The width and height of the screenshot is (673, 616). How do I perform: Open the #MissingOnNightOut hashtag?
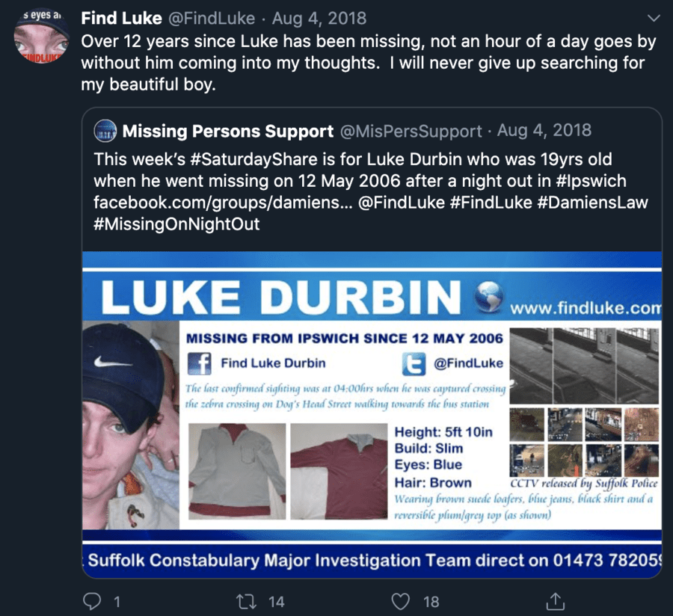pyautogui.click(x=176, y=224)
